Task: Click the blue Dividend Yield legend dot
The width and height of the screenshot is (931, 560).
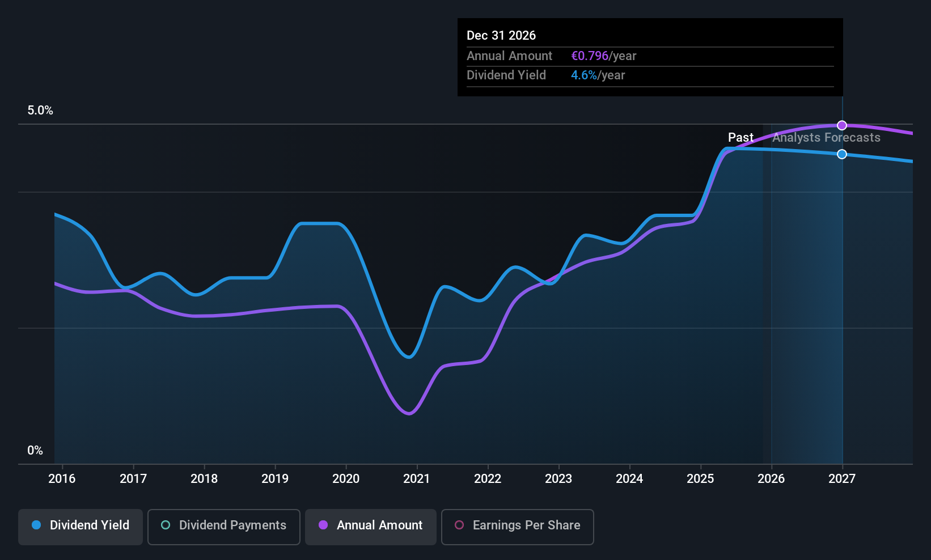Action: (36, 526)
